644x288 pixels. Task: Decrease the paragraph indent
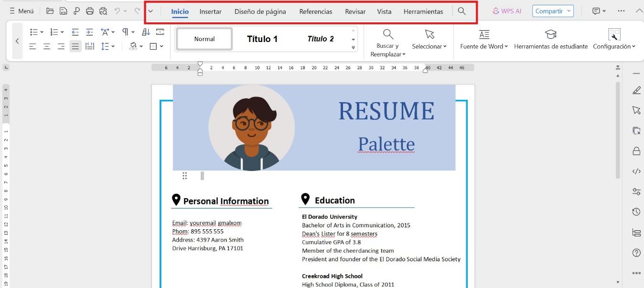point(75,32)
